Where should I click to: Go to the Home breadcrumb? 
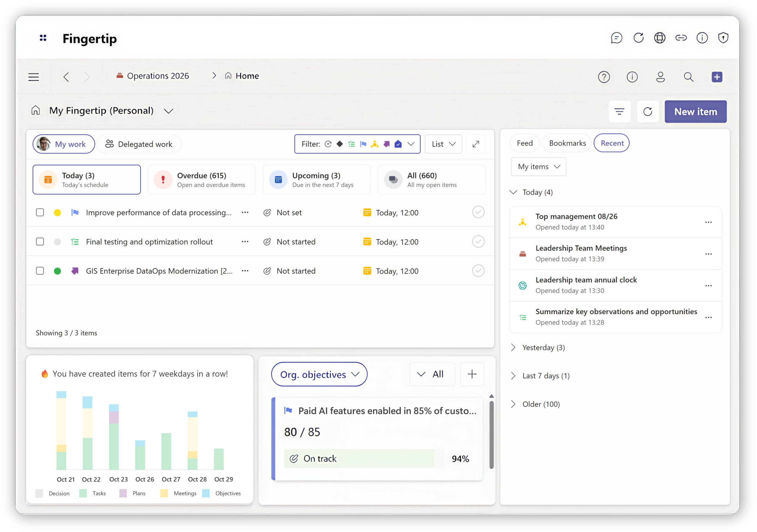pyautogui.click(x=242, y=76)
